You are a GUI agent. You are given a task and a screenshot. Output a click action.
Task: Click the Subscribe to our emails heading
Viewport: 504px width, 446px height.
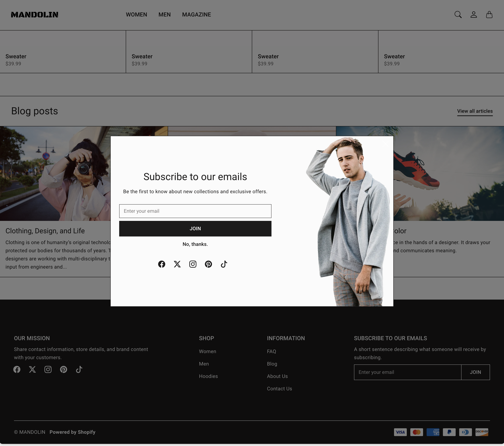195,177
